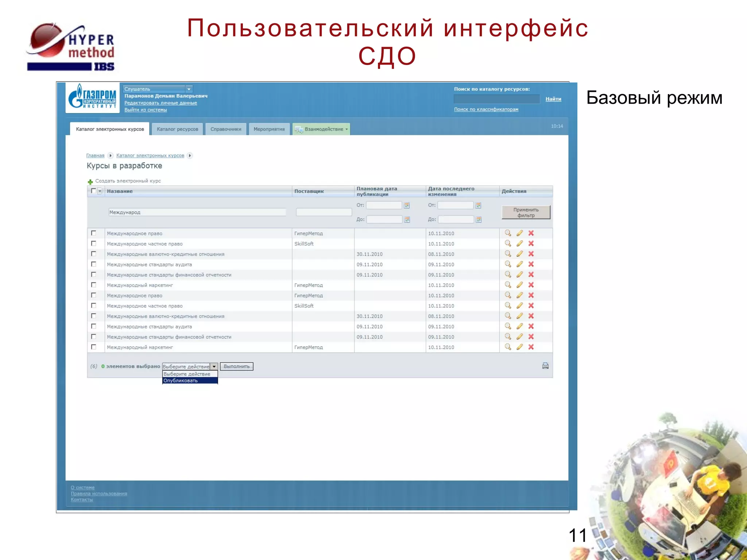View first 'Международное частное право' course
The width and height of the screenshot is (747, 560).
[508, 243]
